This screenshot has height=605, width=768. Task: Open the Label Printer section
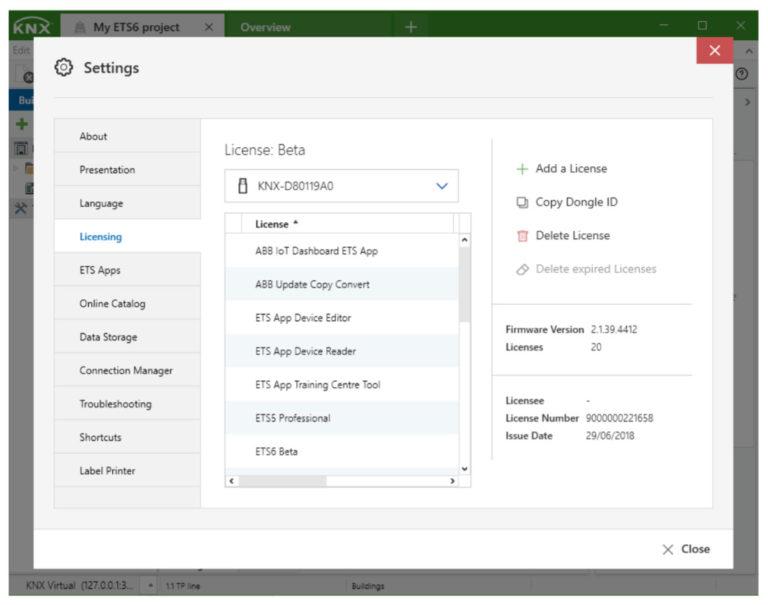[127, 470]
